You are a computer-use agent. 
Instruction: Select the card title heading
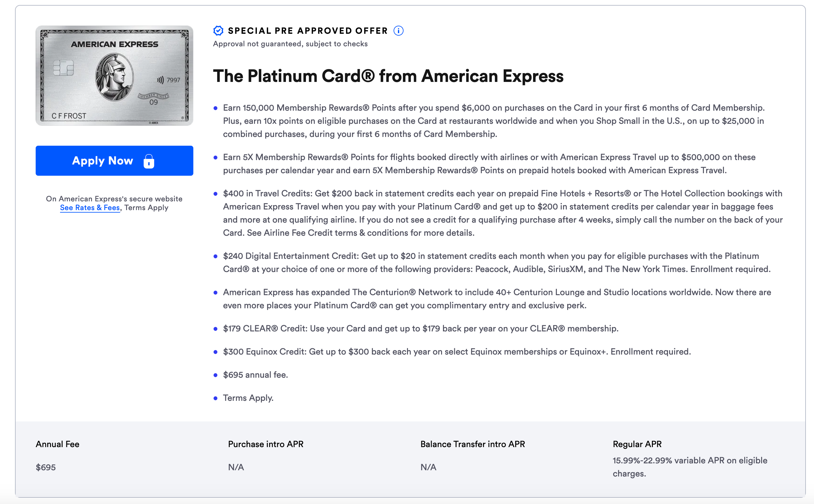(389, 76)
